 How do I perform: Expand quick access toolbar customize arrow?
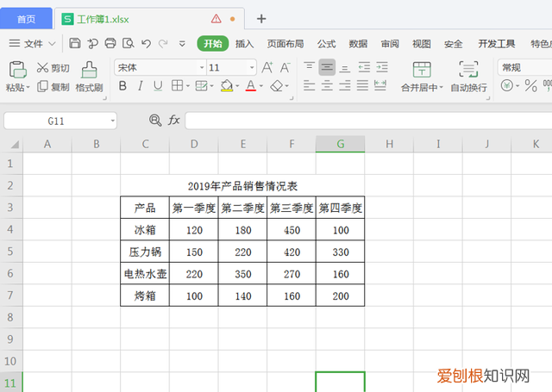182,44
